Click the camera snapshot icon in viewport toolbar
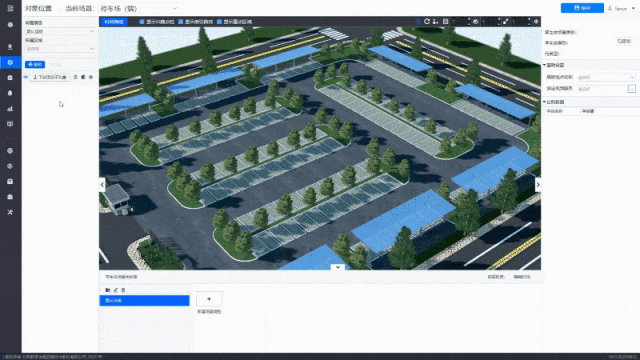Screen dimensions: 640x360 (476, 21)
